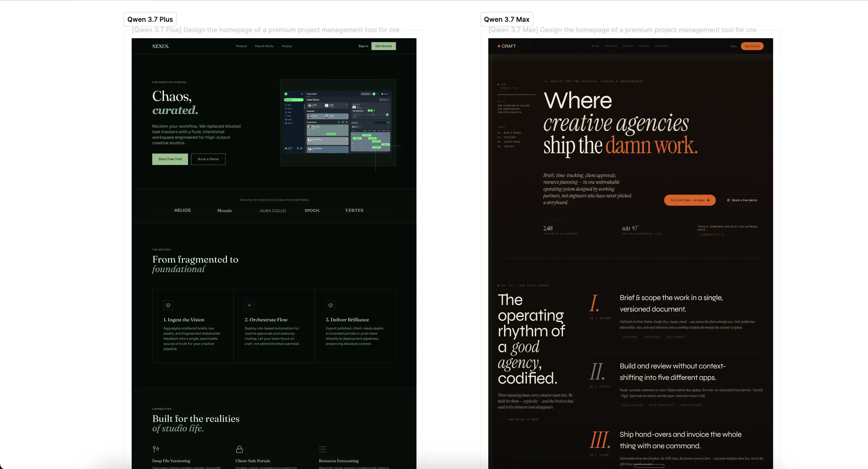Viewport: 868px width, 469px height.
Task: Click the AUTO-SCOPING tag
Action: click(630, 337)
